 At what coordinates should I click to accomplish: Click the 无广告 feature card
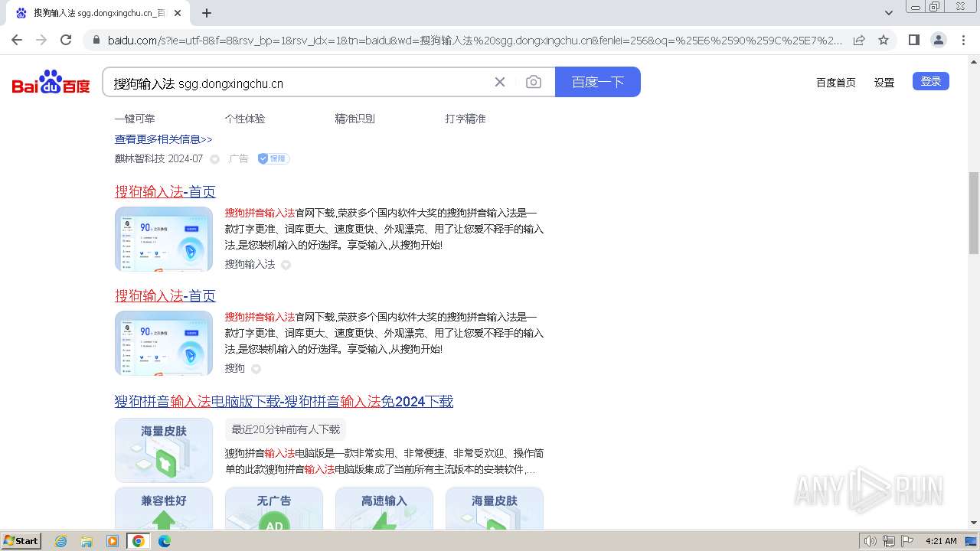coord(274,509)
